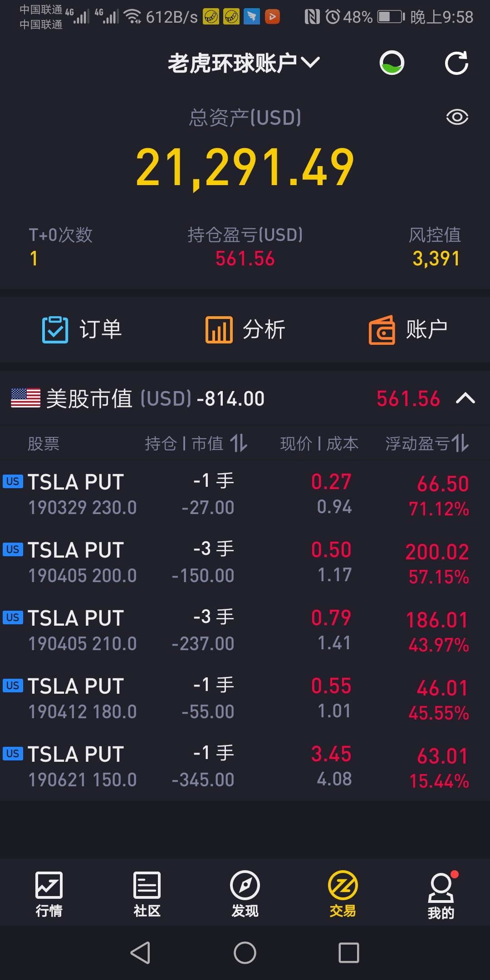Viewport: 490px width, 980px height.
Task: Expand 老虎环球账户 account dropdown
Action: point(244,63)
